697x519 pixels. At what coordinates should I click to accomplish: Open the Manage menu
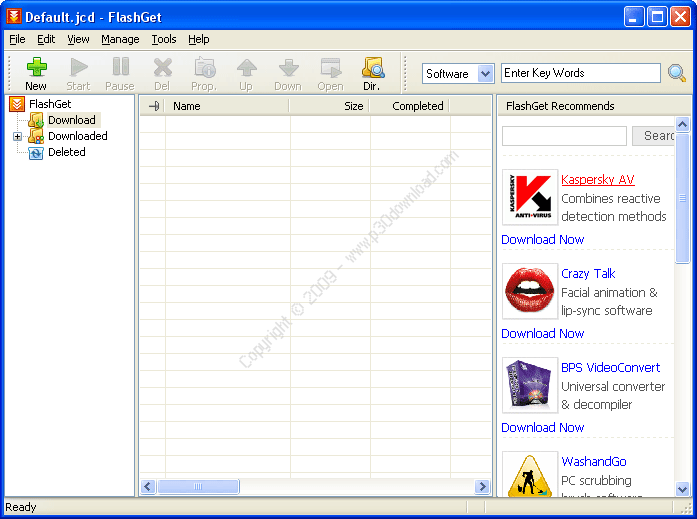[120, 39]
